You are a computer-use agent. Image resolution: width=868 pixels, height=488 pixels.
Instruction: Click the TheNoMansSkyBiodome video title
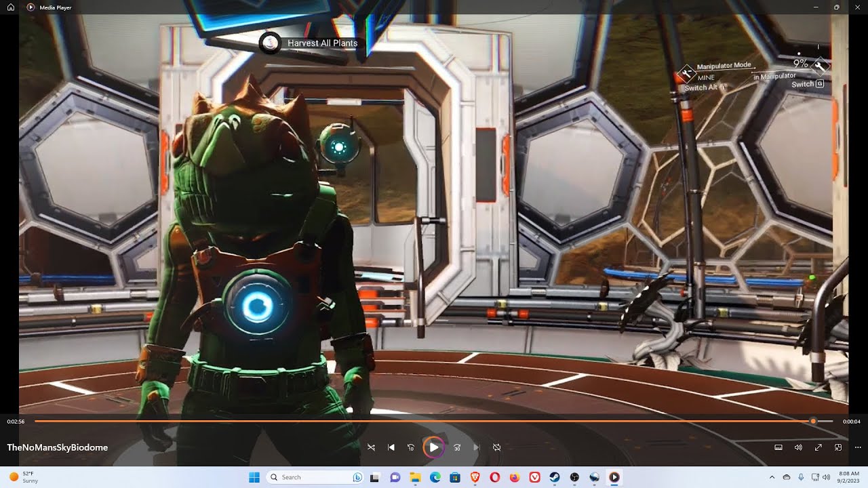[58, 447]
